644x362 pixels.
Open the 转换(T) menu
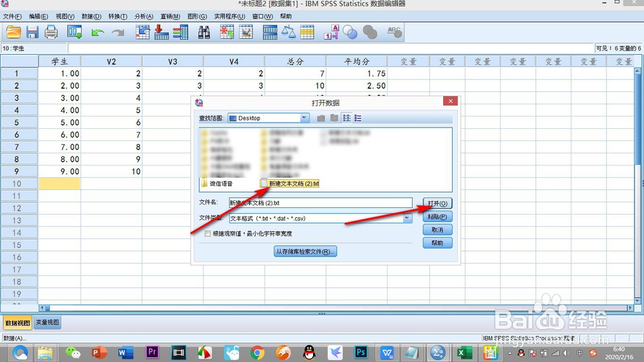click(x=118, y=17)
